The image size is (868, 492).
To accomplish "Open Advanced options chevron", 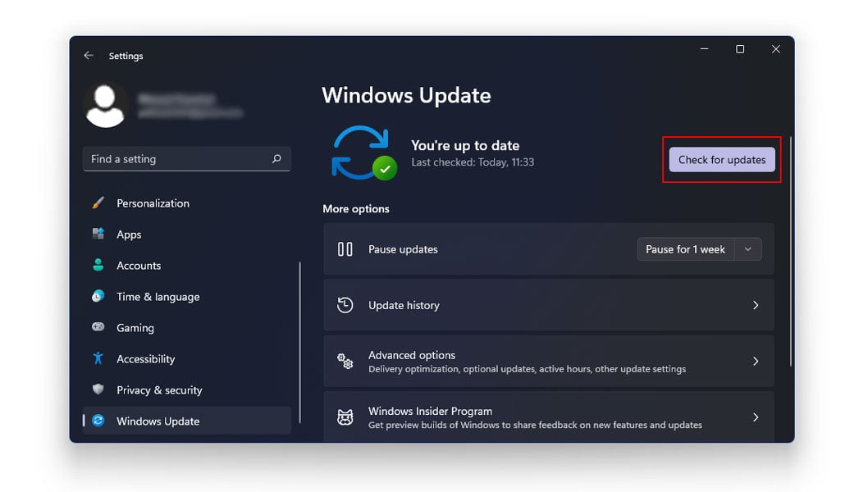I will pos(756,361).
